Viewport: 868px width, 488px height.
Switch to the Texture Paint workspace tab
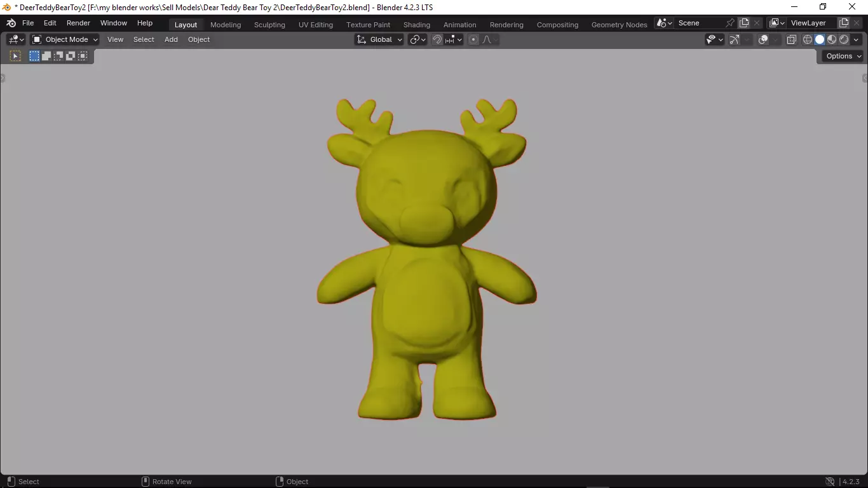coord(368,25)
